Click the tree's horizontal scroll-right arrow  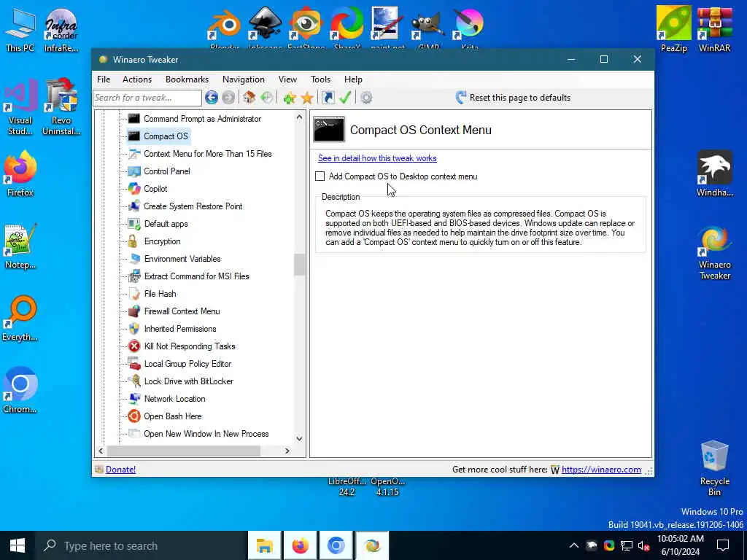click(287, 451)
